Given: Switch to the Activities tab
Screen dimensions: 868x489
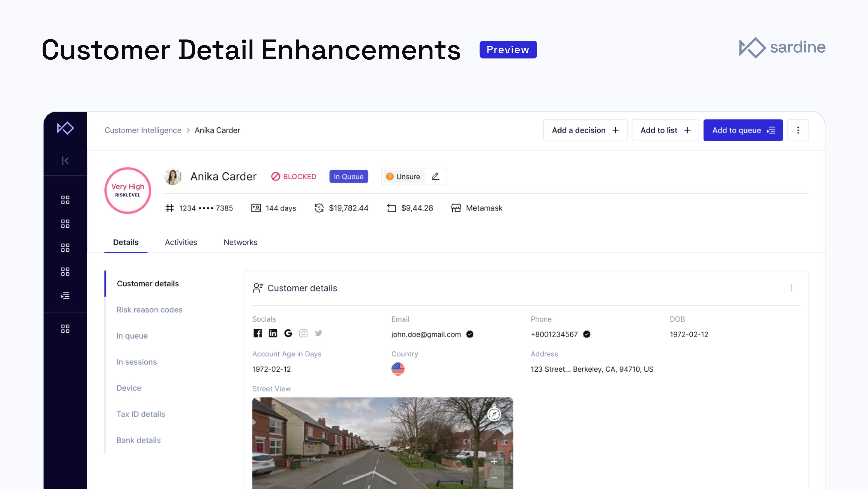Looking at the screenshot, I should (x=181, y=242).
